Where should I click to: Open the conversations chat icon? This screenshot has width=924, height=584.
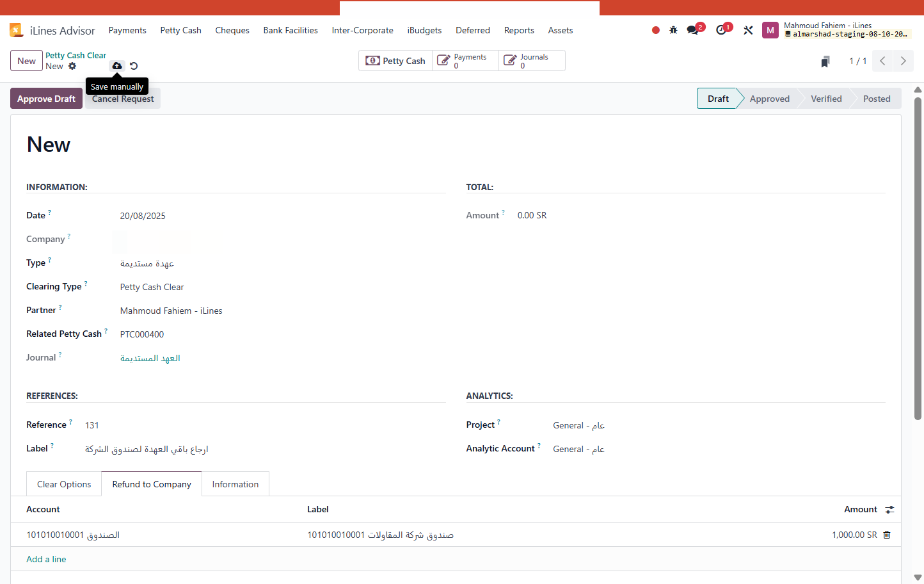coord(693,30)
